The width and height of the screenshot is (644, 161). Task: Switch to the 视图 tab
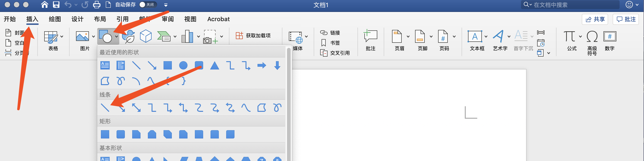[x=190, y=19]
